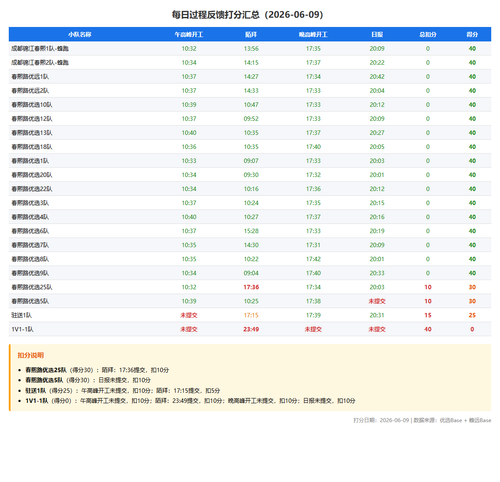Click the red 23:49 cell in the table
Viewport: 500px width, 482px height.
tap(251, 329)
